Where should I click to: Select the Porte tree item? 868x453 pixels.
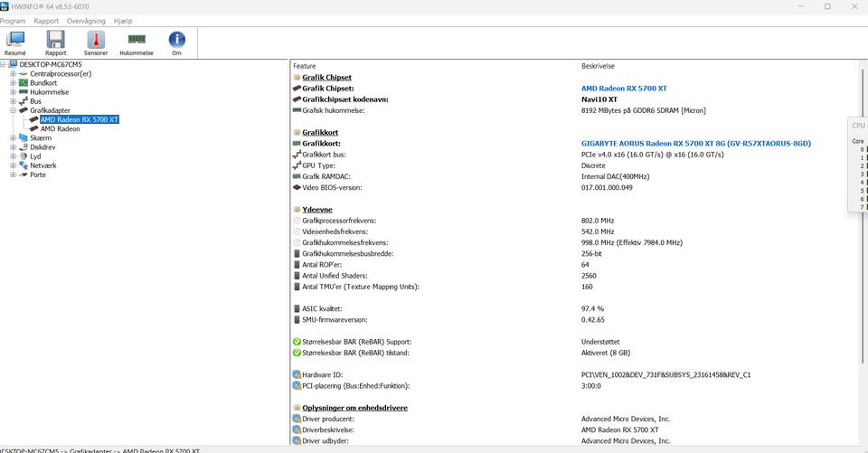38,175
